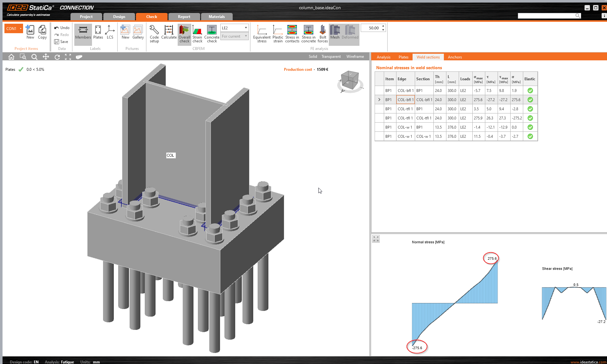
Task: Click the Undo button
Action: 62,28
